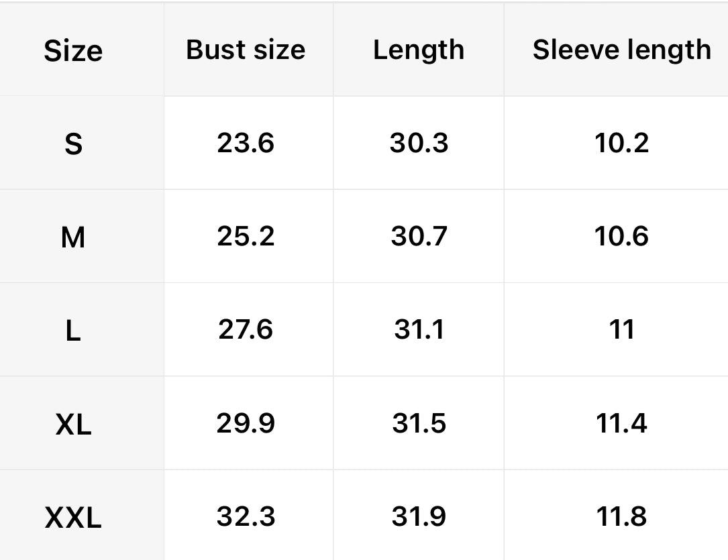728x560 pixels.
Task: Click the S size row label
Action: pos(73,144)
